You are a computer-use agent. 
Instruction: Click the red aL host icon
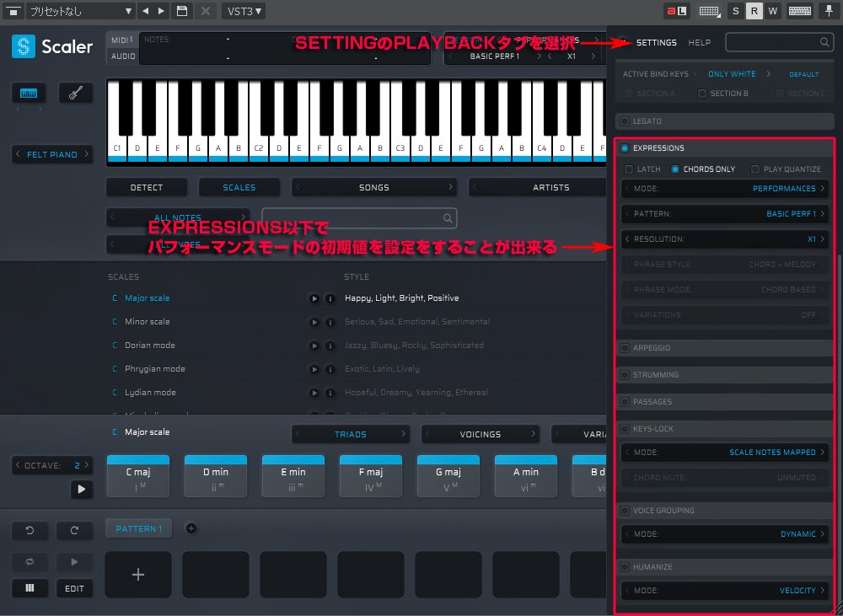(x=677, y=11)
